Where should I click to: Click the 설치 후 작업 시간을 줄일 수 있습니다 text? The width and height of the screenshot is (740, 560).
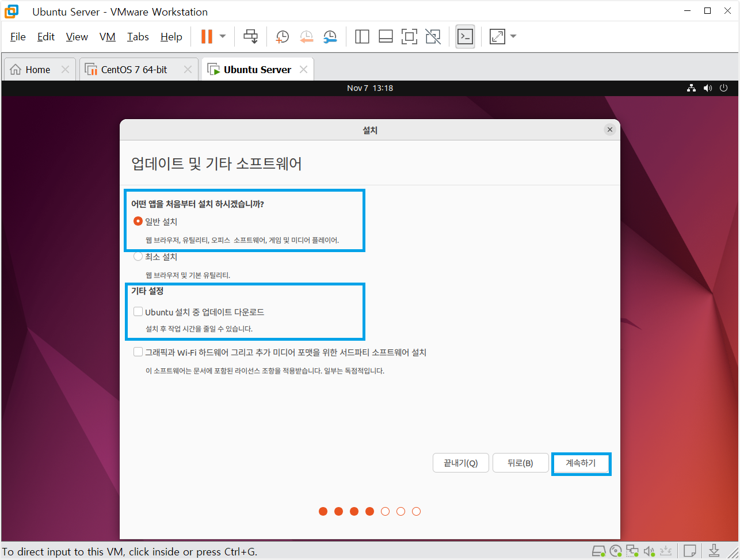click(199, 329)
